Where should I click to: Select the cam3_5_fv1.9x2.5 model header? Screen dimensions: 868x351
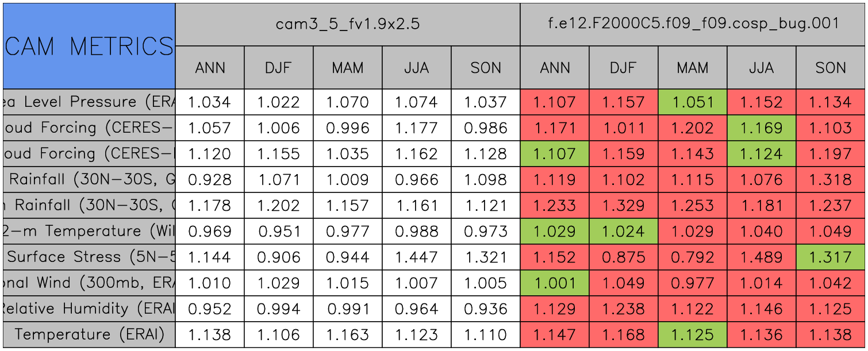tap(347, 24)
